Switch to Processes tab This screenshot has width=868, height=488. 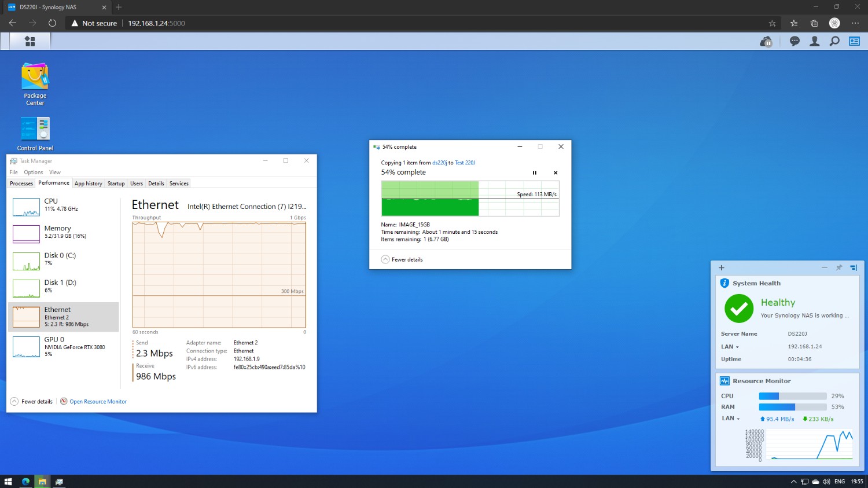[x=21, y=184]
